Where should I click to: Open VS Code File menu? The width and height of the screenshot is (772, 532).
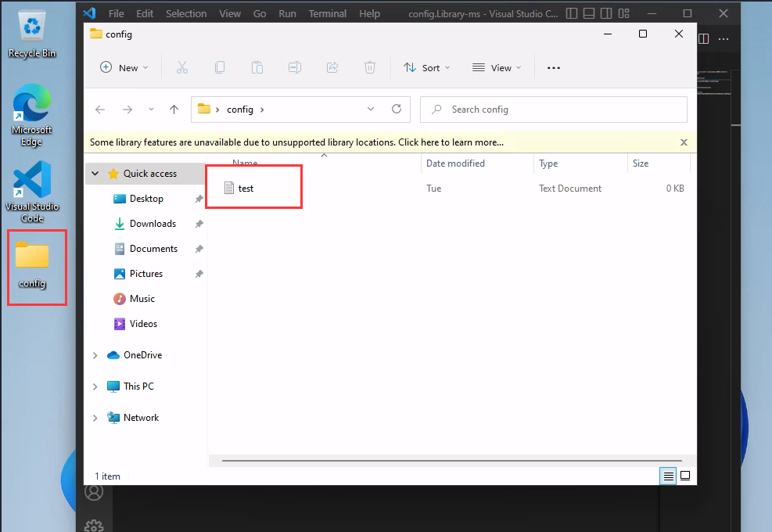coord(117,14)
